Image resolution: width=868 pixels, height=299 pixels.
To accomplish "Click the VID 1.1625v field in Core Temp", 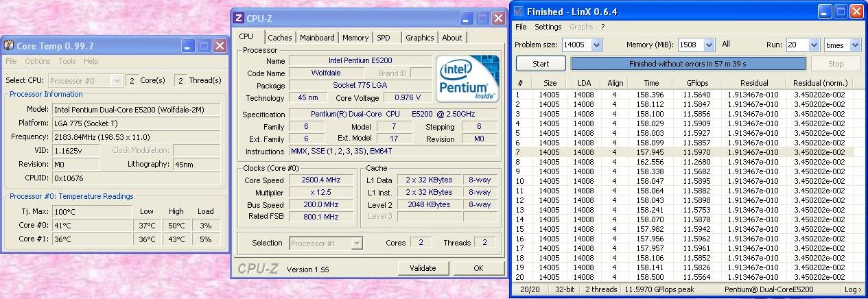I will click(x=75, y=150).
